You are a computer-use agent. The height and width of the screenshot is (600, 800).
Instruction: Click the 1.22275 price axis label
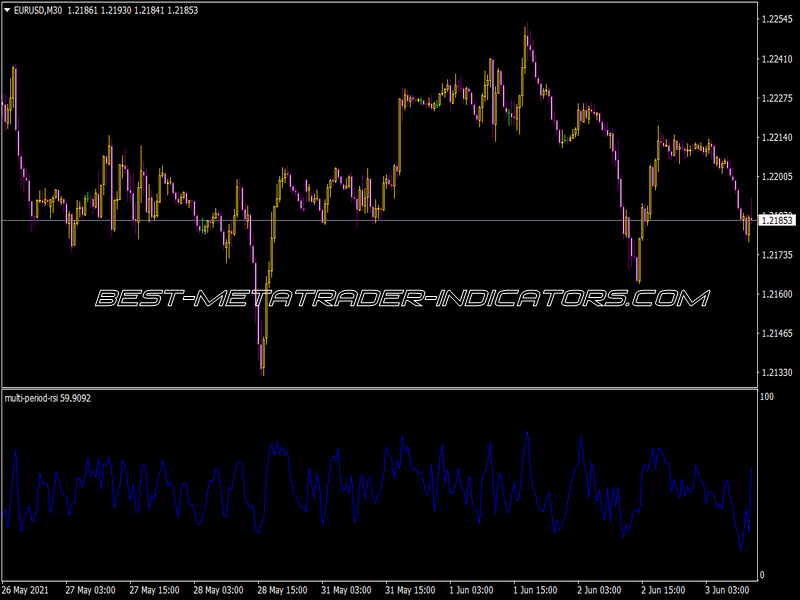pyautogui.click(x=777, y=98)
